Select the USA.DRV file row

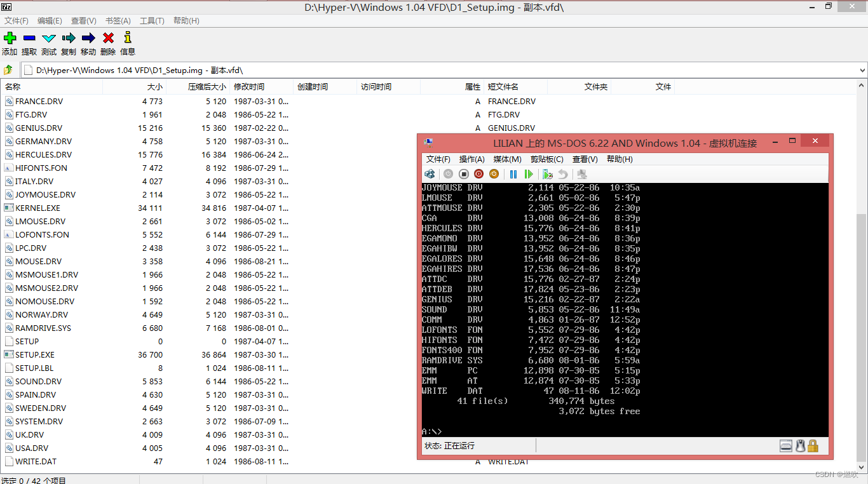210,448
